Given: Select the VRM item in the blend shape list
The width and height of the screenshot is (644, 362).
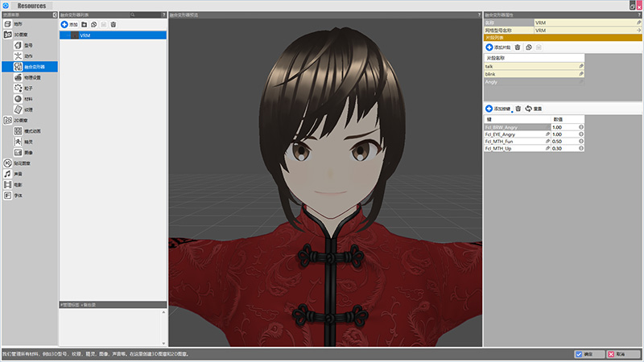Looking at the screenshot, I should tap(85, 35).
